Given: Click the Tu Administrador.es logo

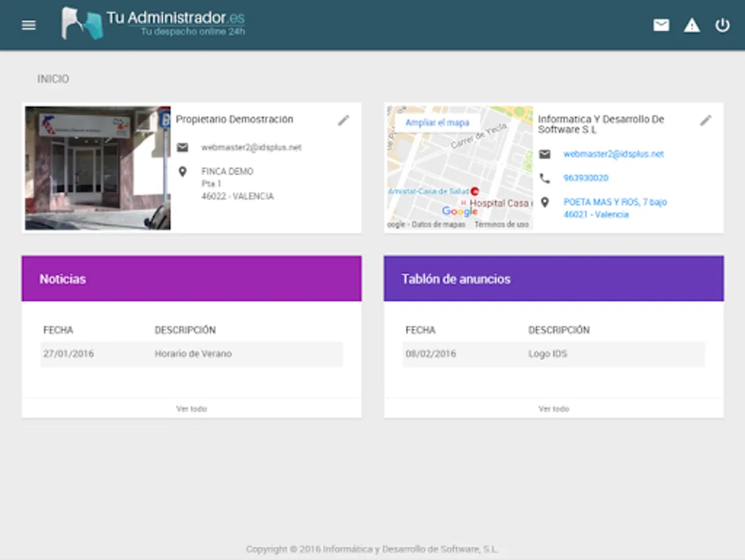Looking at the screenshot, I should (153, 23).
